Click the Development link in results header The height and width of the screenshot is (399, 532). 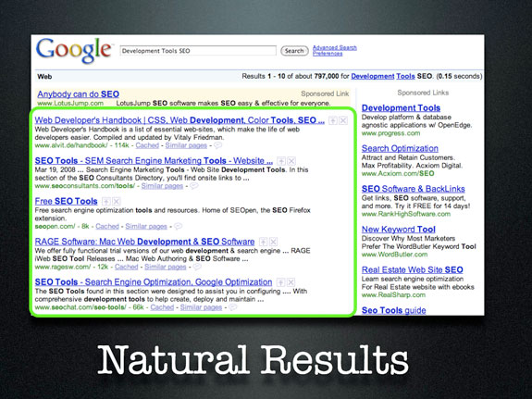click(x=373, y=76)
